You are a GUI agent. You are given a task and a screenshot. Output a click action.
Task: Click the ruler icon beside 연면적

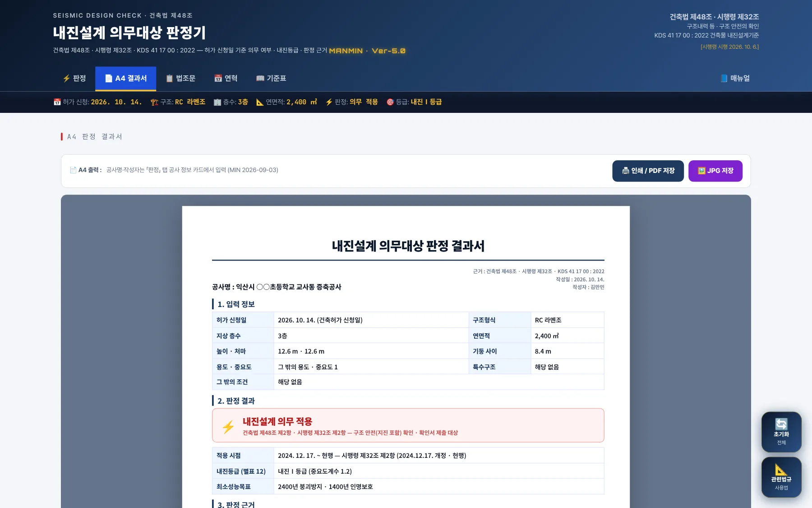tap(260, 102)
